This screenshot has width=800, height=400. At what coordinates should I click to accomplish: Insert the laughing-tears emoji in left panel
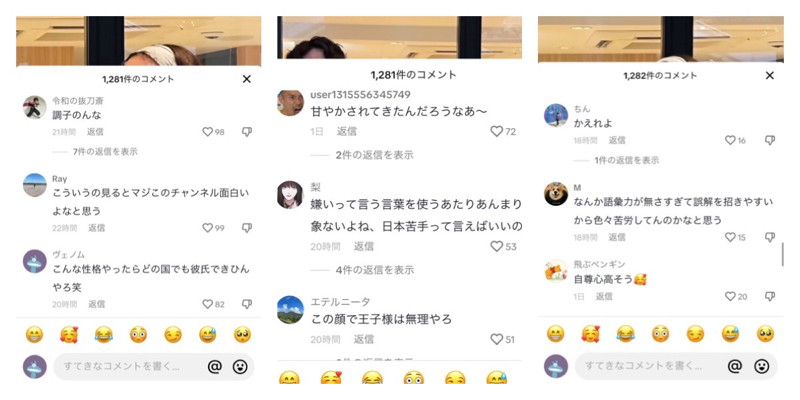pos(104,335)
